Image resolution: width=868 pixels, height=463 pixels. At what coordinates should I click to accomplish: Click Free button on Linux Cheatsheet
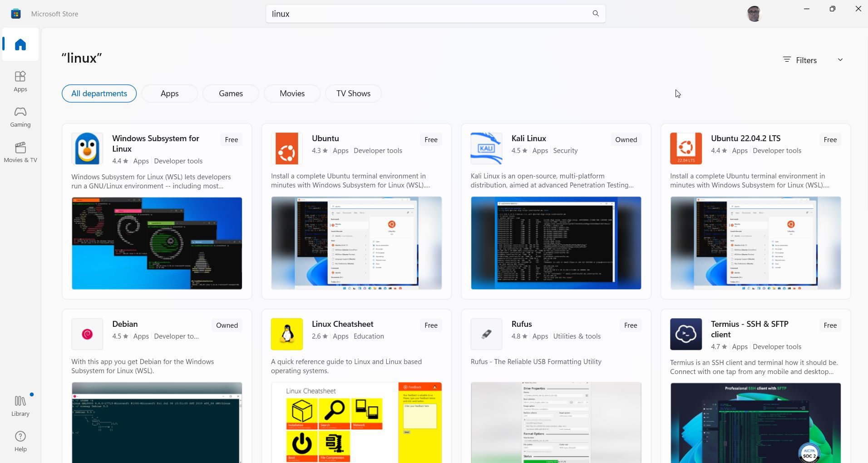[431, 325]
